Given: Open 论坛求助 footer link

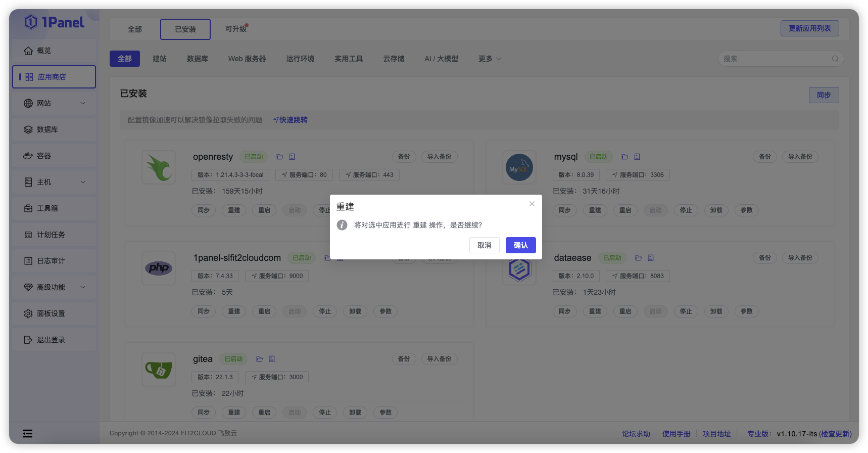Looking at the screenshot, I should (x=636, y=434).
